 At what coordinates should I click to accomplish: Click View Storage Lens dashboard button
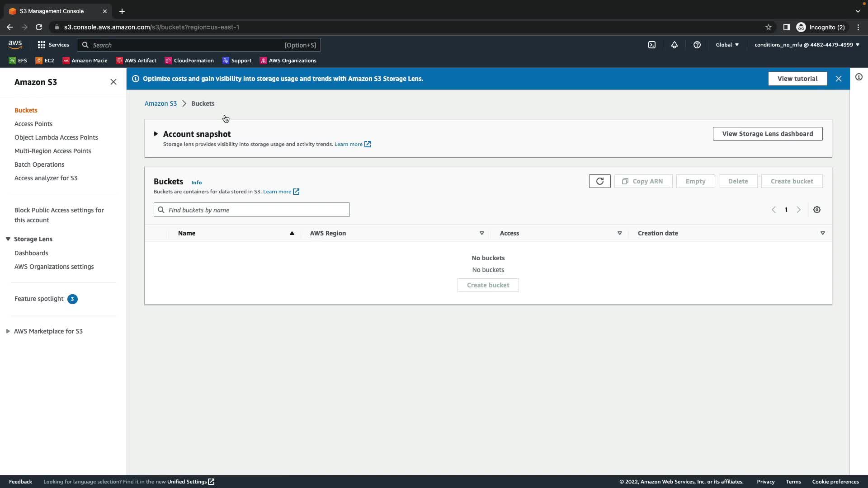click(767, 134)
